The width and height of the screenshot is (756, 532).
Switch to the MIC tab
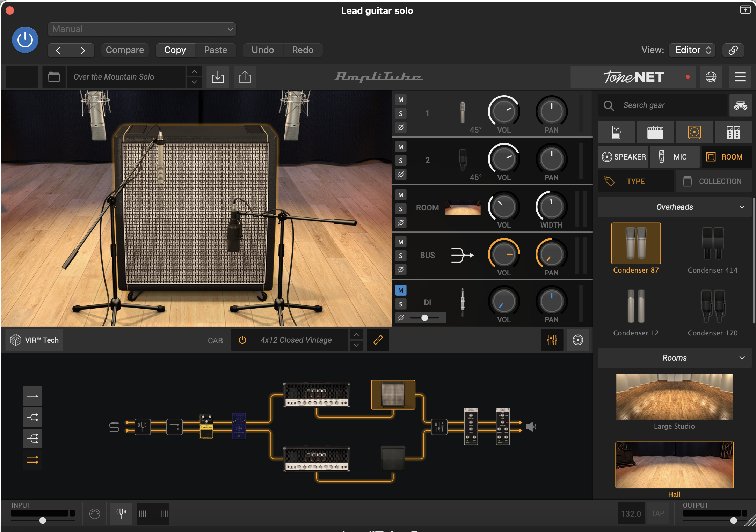674,157
